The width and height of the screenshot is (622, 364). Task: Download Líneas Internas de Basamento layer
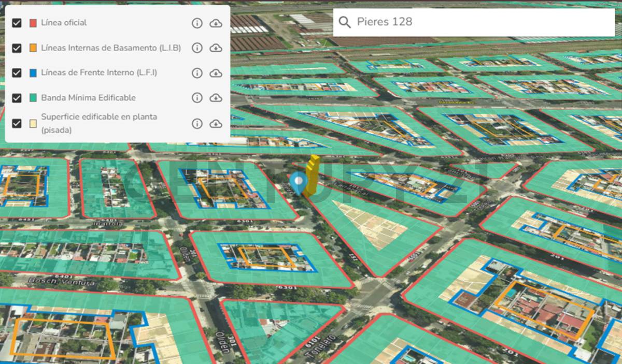click(x=216, y=48)
